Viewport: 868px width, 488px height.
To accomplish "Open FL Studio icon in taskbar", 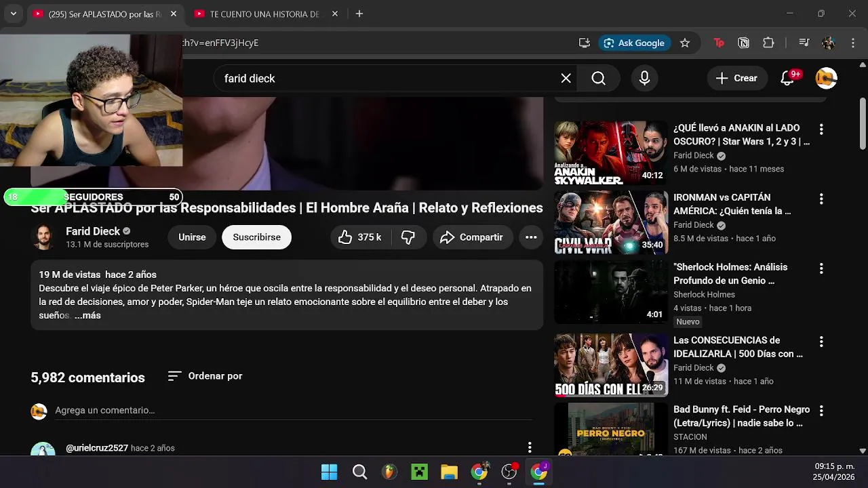I will (x=389, y=472).
